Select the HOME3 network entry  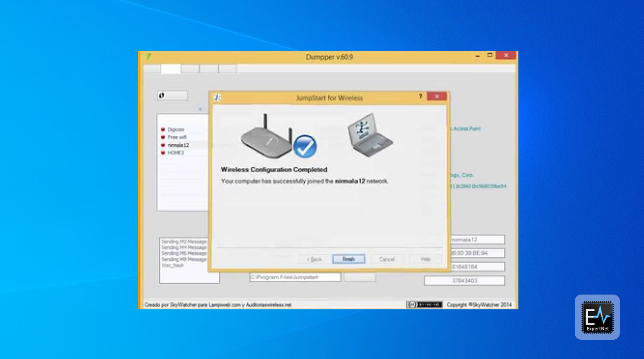coord(176,153)
